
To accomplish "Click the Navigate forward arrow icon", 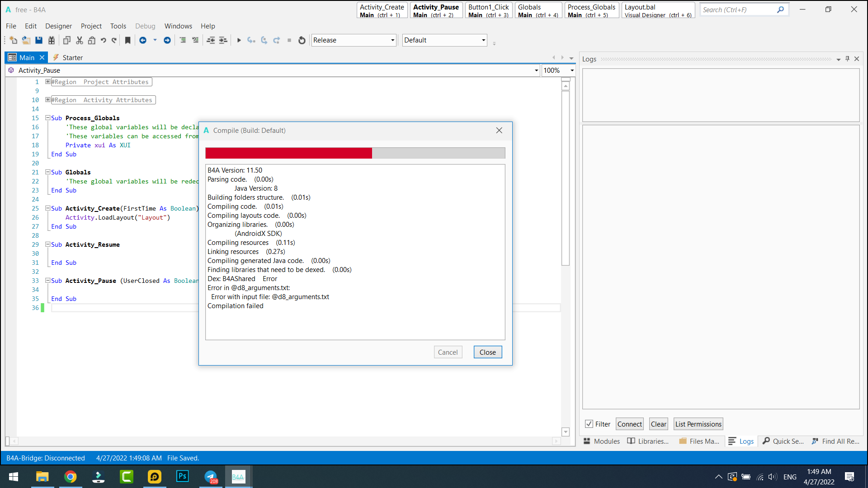I will click(167, 40).
